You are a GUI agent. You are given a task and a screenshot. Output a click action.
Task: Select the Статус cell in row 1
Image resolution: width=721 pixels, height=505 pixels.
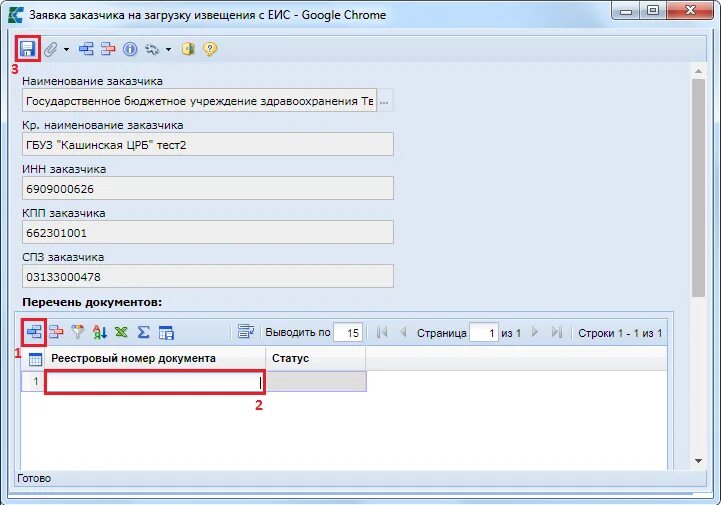pyautogui.click(x=316, y=382)
